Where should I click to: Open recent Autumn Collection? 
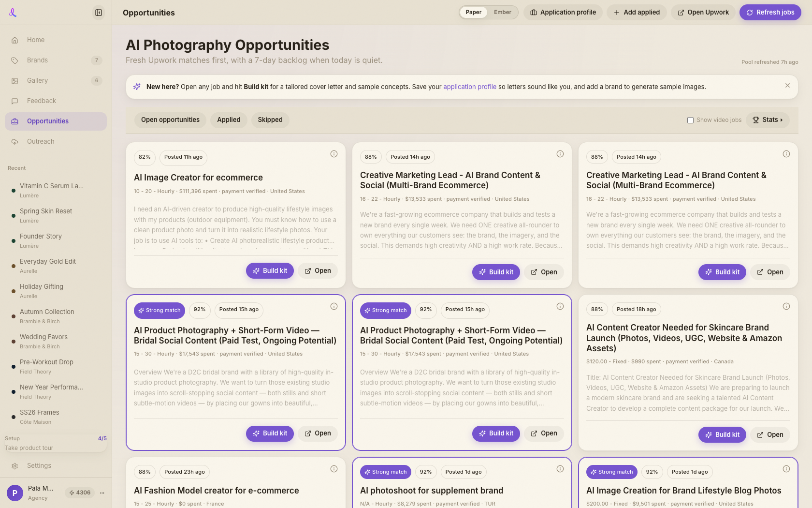(x=56, y=316)
